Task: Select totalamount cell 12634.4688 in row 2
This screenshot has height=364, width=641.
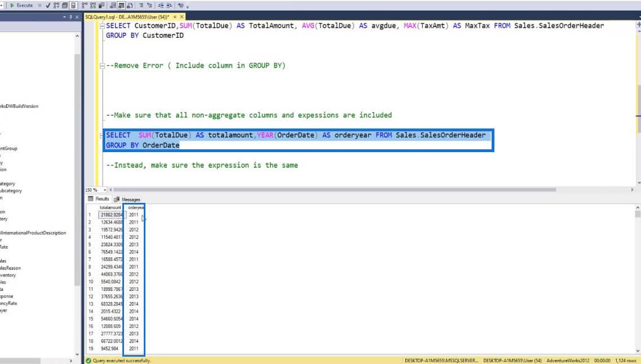Action: 111,222
